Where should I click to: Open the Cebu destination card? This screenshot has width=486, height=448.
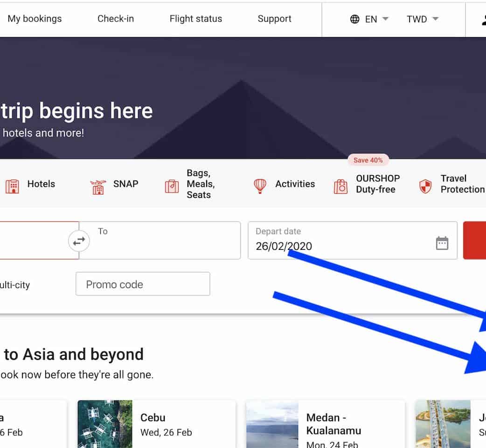(x=156, y=424)
